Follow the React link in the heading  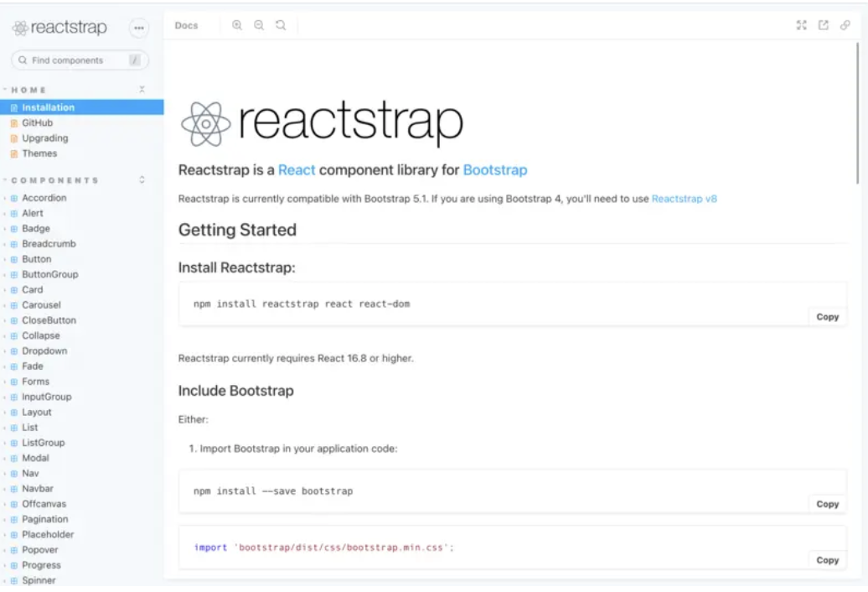[x=297, y=170]
